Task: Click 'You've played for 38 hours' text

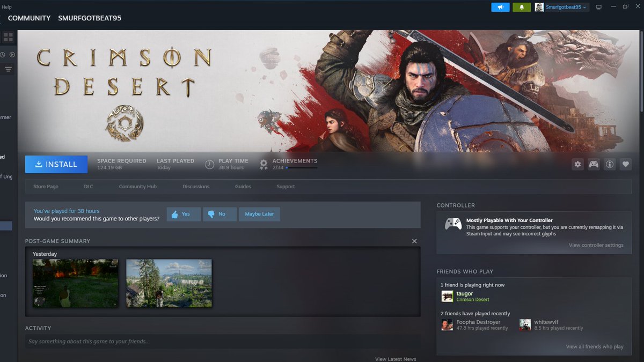Action: (x=67, y=211)
